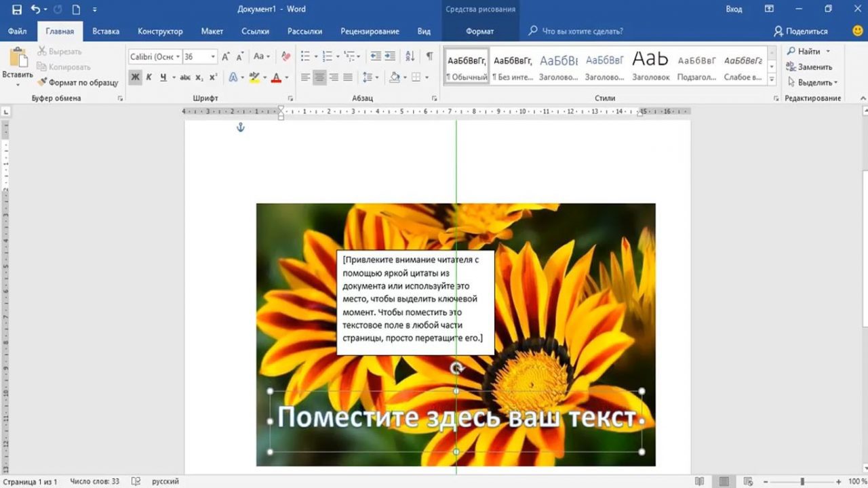Open the quick access toolbar customization arrow
The height and width of the screenshot is (488, 868).
[94, 9]
